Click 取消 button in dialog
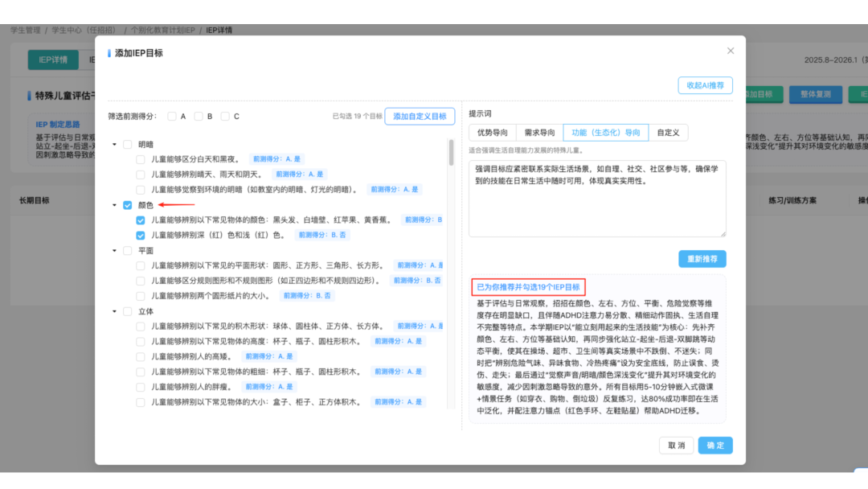Viewport: 868px width, 489px height. [x=676, y=446]
